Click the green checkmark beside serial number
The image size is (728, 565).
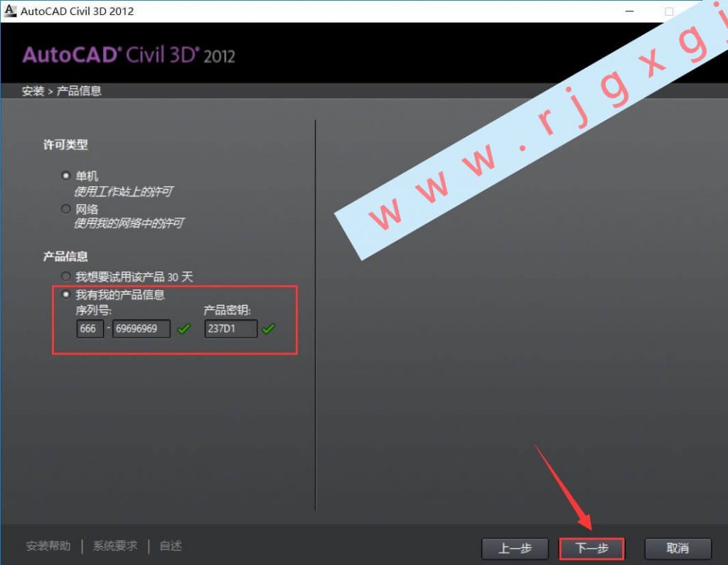184,328
